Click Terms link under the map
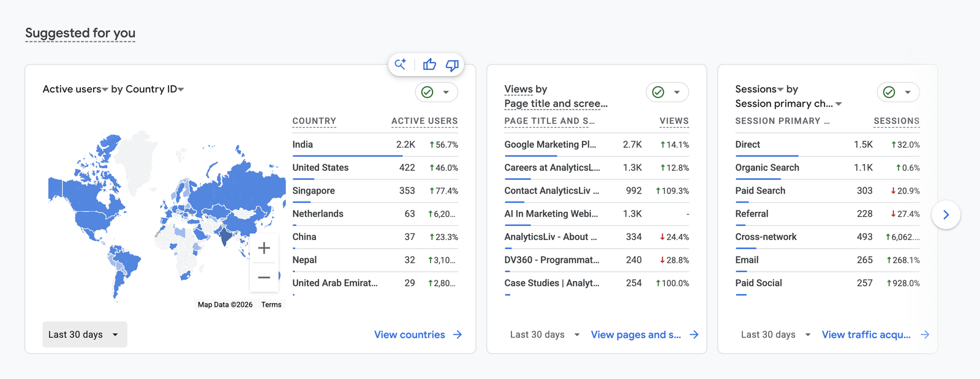 tap(271, 304)
